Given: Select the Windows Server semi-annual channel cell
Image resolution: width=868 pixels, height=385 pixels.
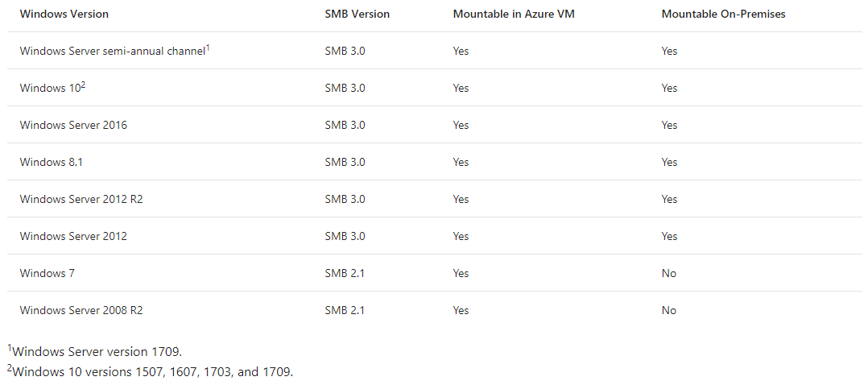Looking at the screenshot, I should [114, 51].
